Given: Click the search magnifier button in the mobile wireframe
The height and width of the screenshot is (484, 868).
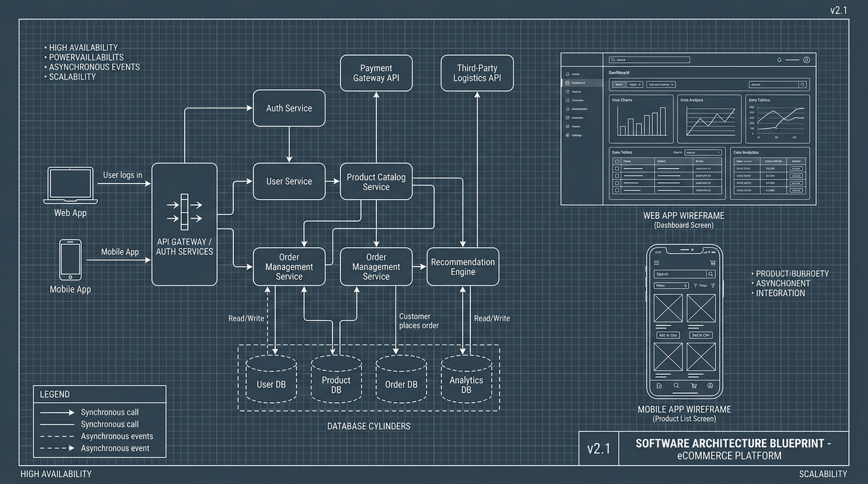Looking at the screenshot, I should point(711,274).
